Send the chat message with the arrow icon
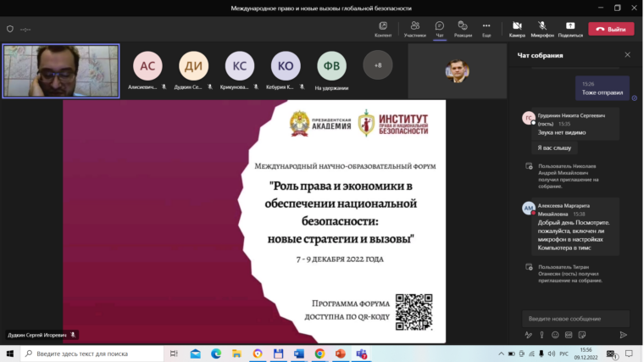This screenshot has height=362, width=644. pyautogui.click(x=624, y=335)
